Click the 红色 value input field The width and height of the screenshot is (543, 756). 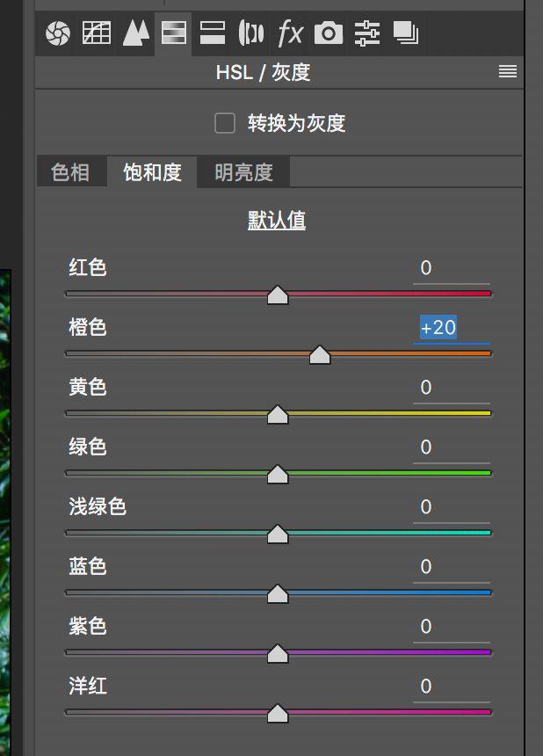click(451, 268)
